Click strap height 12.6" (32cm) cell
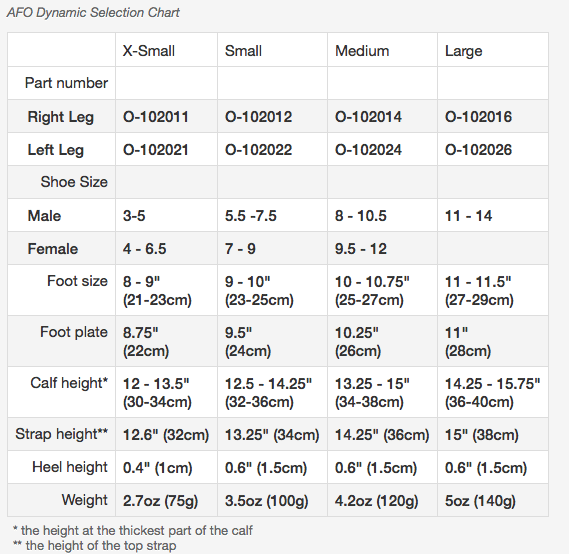The width and height of the screenshot is (569, 554). click(x=166, y=435)
